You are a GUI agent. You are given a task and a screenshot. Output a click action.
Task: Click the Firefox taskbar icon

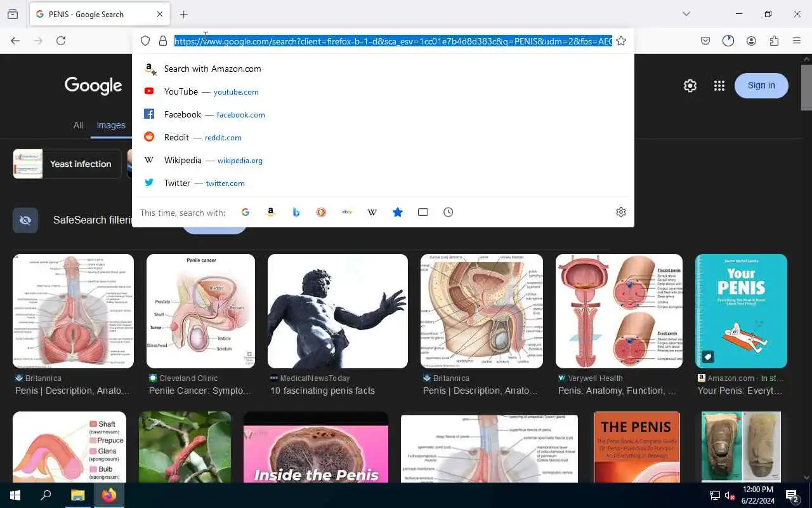click(x=109, y=495)
